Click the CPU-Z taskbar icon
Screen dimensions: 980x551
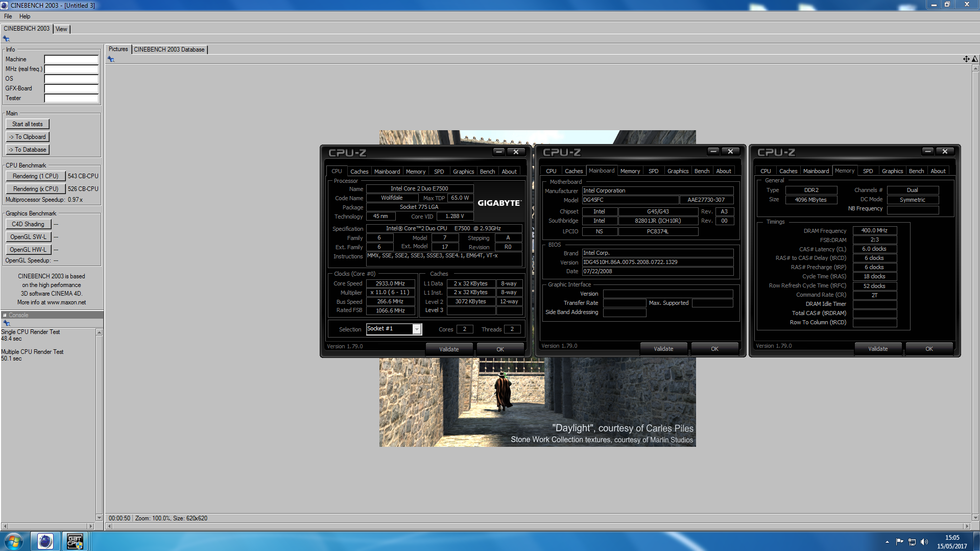[x=75, y=541]
